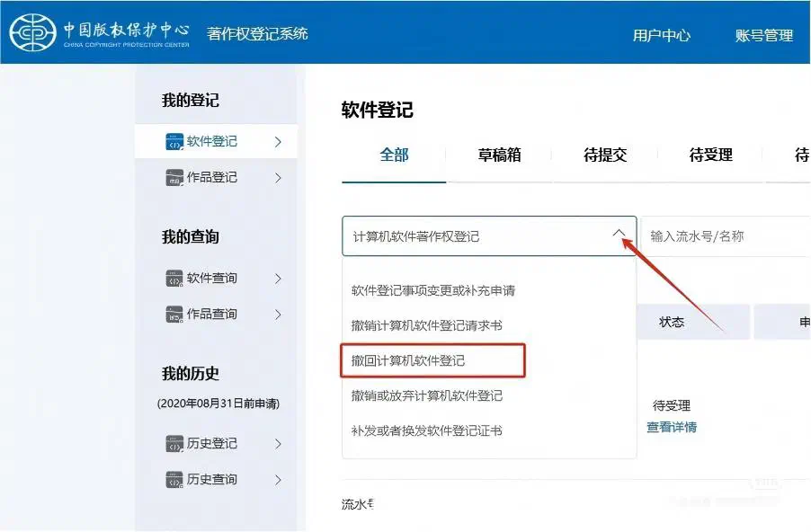Open 软件查询 in the sidebar

click(216, 279)
